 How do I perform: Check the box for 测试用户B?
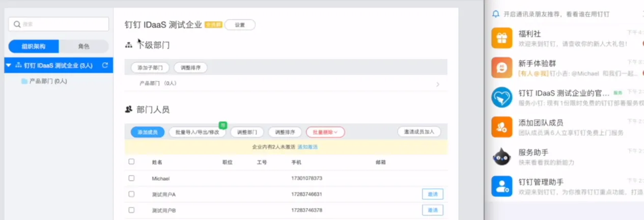point(131,210)
